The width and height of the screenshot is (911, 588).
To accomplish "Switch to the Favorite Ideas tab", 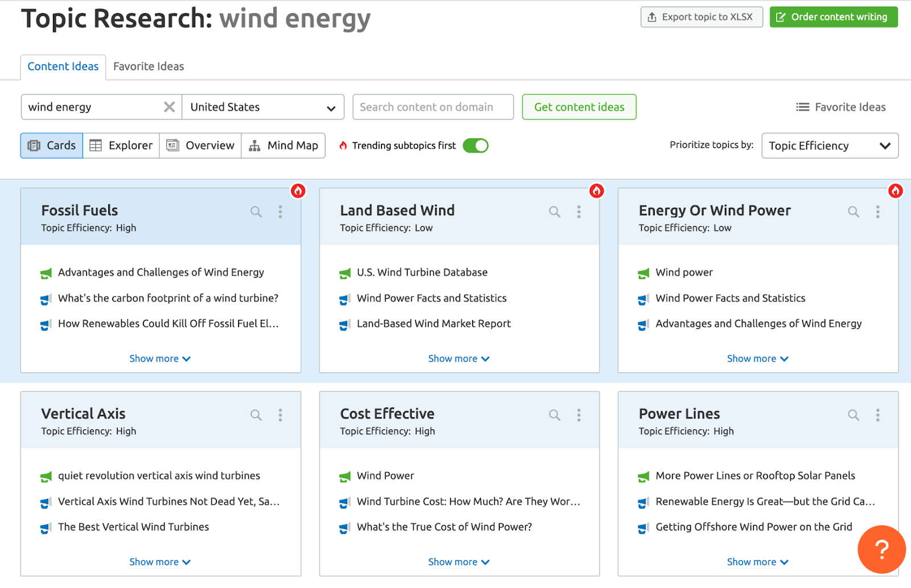I will point(149,67).
